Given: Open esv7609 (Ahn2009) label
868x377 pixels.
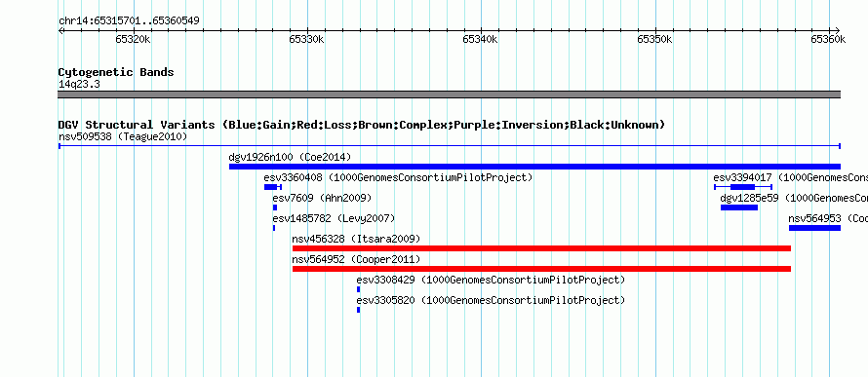Looking at the screenshot, I should 322,198.
